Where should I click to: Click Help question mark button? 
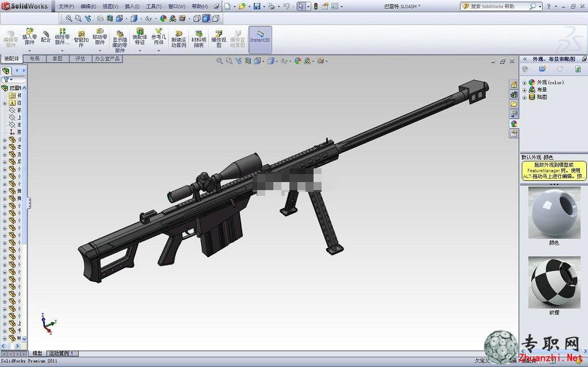pyautogui.click(x=548, y=6)
